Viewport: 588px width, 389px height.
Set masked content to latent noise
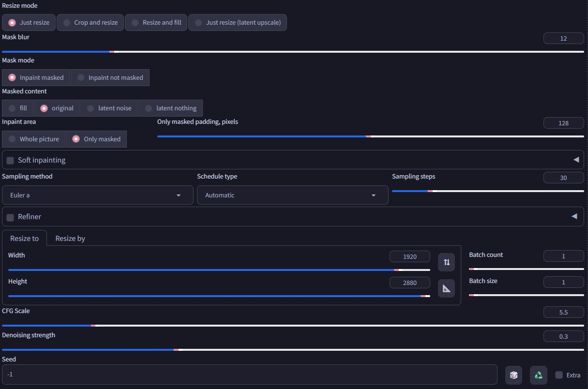pyautogui.click(x=109, y=108)
